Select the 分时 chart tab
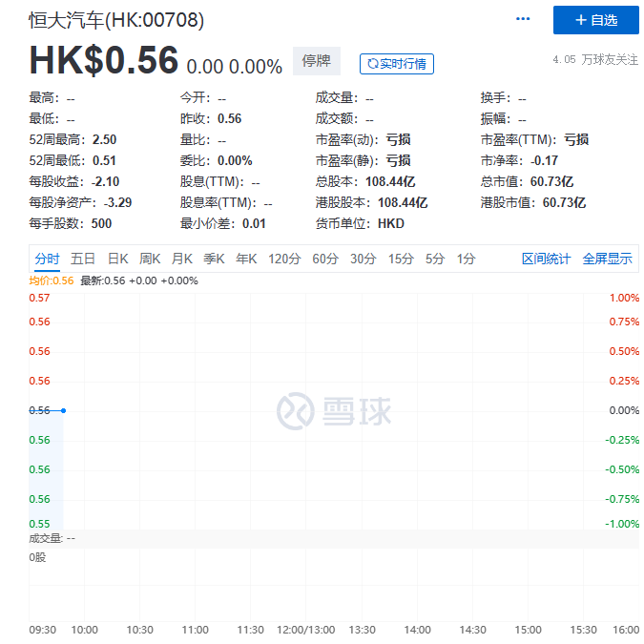Screen dimensions: 644x644 (48, 259)
